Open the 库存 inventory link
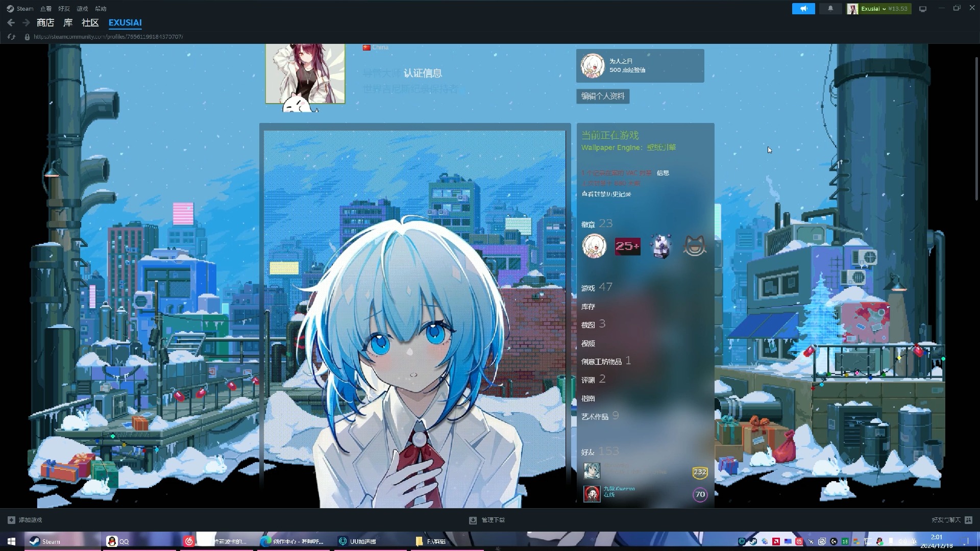980x551 pixels. point(588,307)
